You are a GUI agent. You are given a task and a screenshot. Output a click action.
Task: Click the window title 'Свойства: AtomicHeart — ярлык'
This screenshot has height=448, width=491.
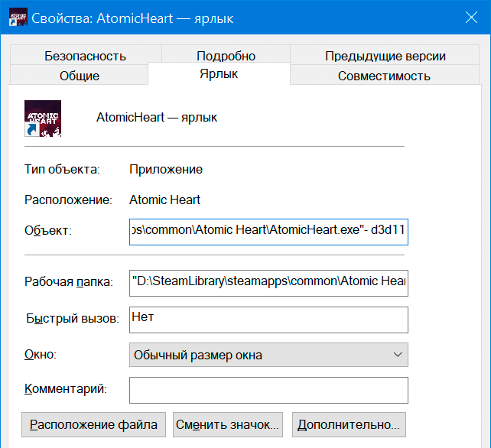coord(132,18)
